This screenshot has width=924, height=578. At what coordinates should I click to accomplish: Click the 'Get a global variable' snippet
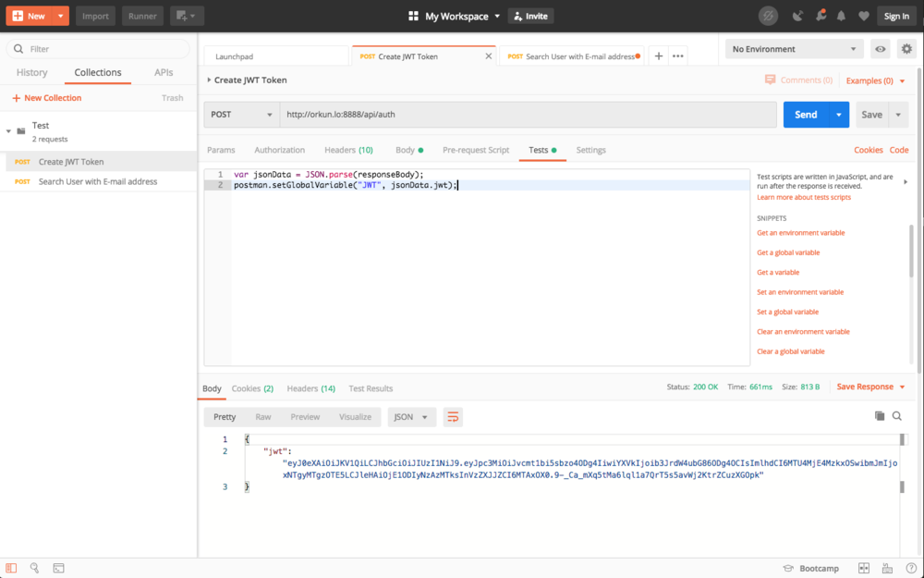click(x=788, y=252)
